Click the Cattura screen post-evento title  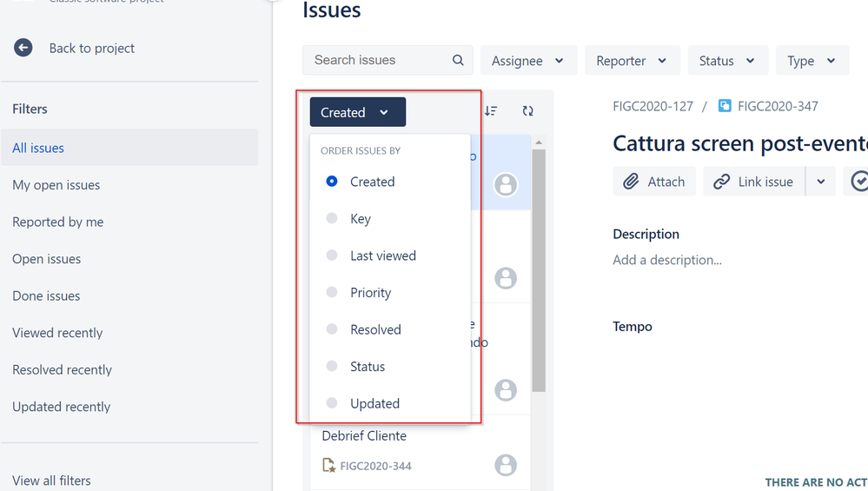[740, 144]
